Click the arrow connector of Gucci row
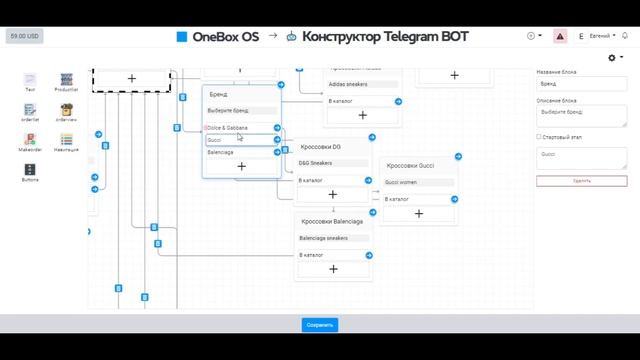640x360 pixels. 277,140
